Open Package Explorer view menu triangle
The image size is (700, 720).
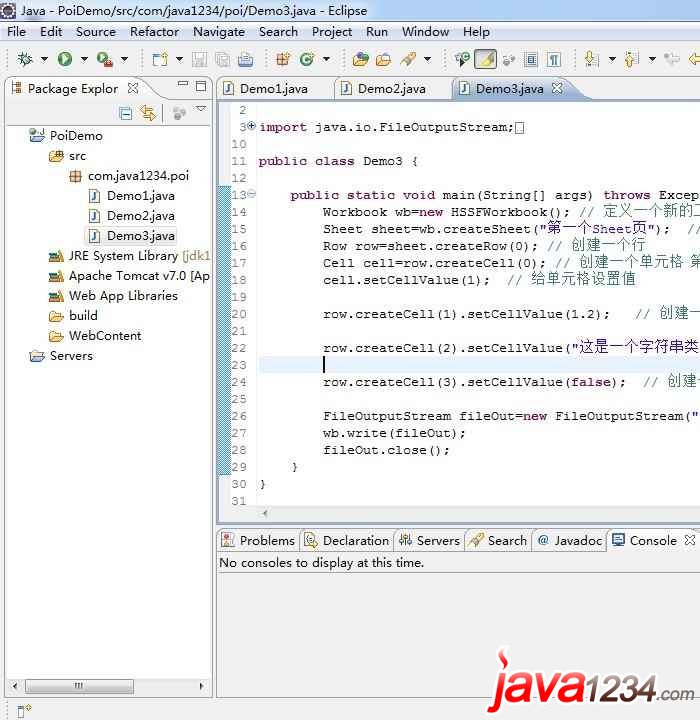pyautogui.click(x=201, y=109)
